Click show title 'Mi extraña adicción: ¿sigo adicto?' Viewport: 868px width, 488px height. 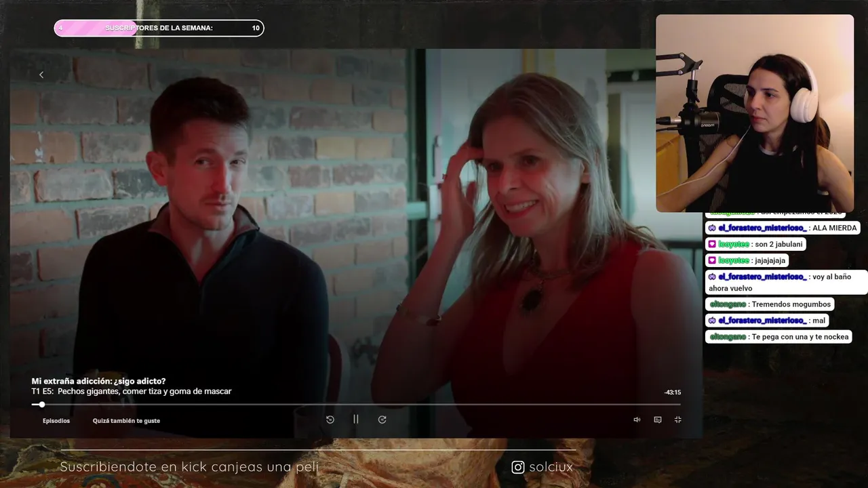coord(98,381)
